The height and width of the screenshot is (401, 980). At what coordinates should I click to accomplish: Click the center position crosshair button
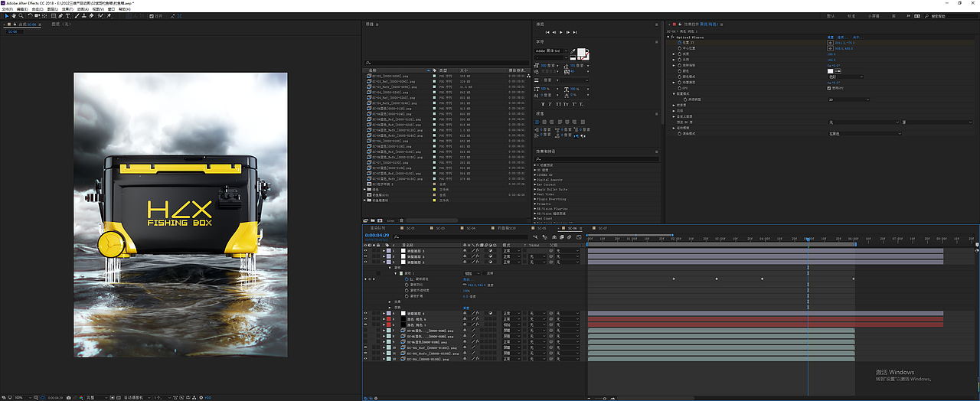point(830,48)
